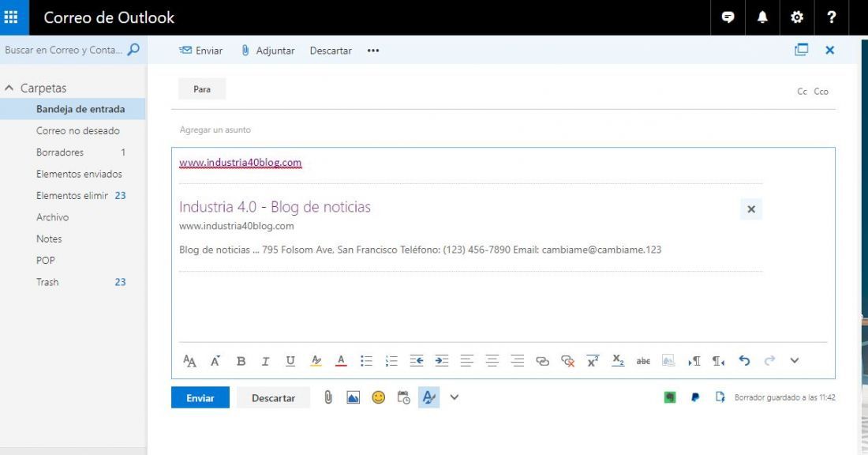Toggle subscript formatting
This screenshot has width=868, height=455.
[x=618, y=361]
